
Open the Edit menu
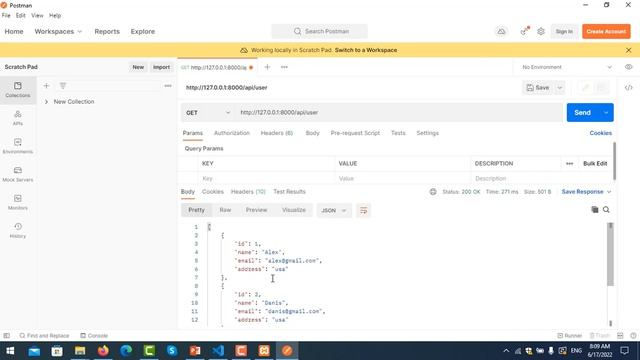[x=20, y=16]
